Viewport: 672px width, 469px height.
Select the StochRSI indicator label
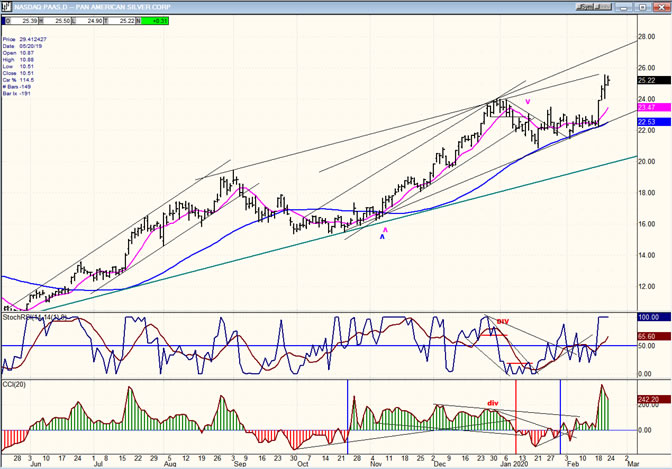pyautogui.click(x=30, y=318)
